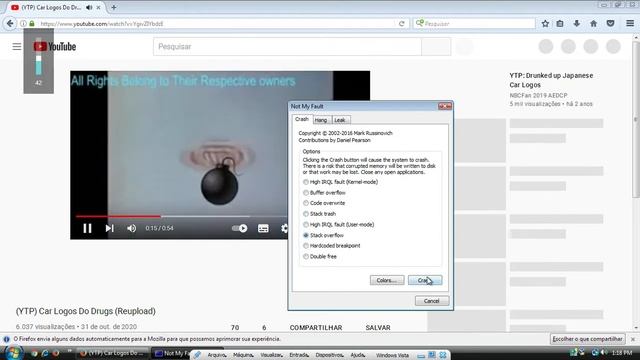The width and height of the screenshot is (640, 360).
Task: Select the Buffer overflow option
Action: [x=324, y=193]
